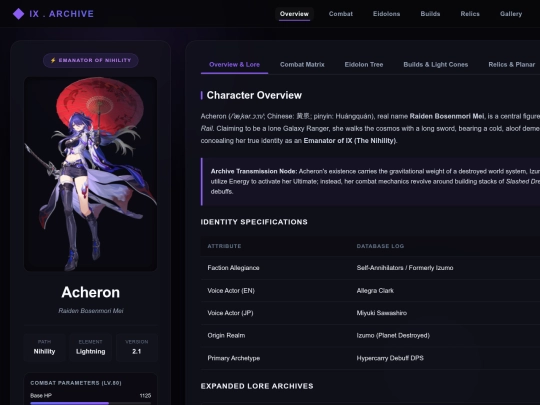Click the Miyuki Sawashiro cell
Image resolution: width=540 pixels, height=405 pixels.
tap(382, 313)
